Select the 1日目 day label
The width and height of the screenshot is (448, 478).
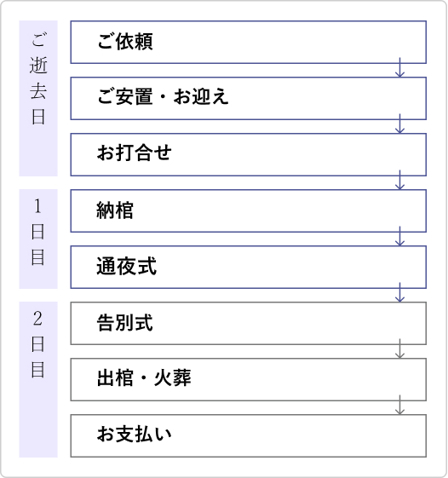tap(38, 239)
